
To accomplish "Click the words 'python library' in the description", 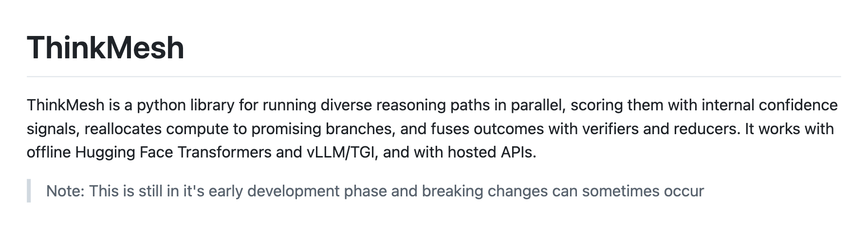I will pos(185,105).
